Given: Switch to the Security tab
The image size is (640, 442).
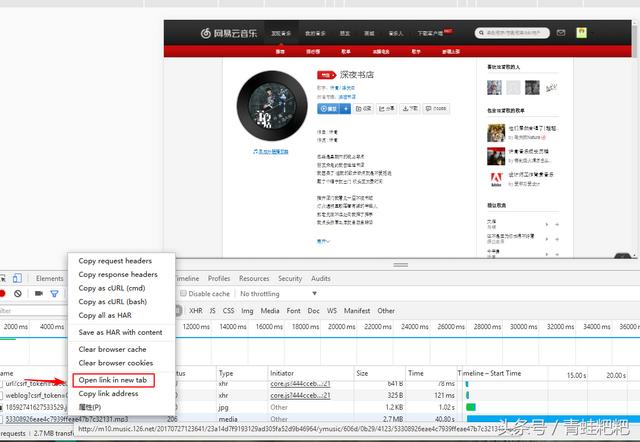Looking at the screenshot, I should tap(290, 278).
